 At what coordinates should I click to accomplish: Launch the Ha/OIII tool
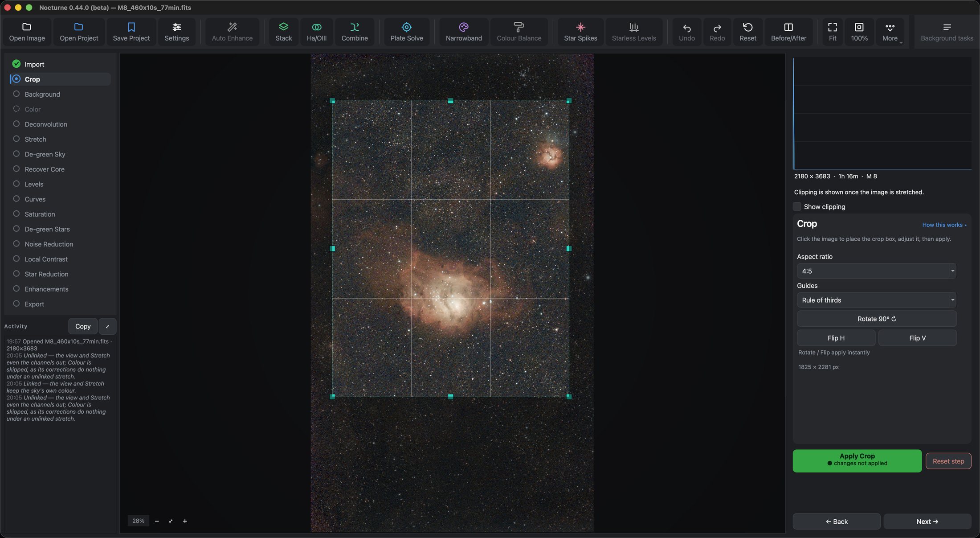[x=316, y=32]
